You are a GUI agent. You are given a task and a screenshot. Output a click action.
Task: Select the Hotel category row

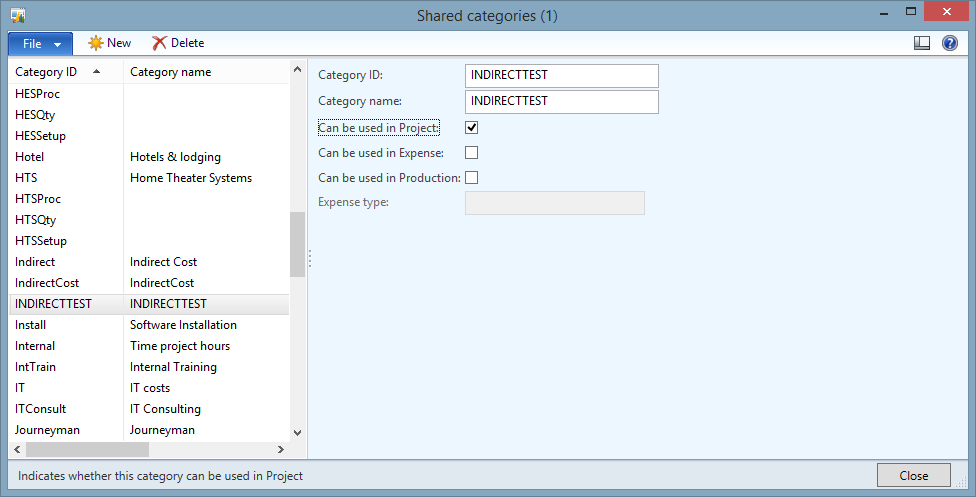tap(30, 157)
